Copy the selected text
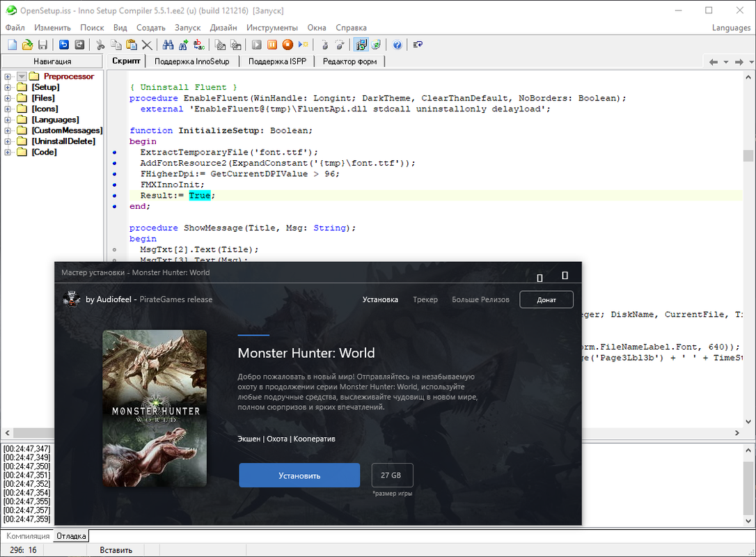Viewport: 756px width, 557px height. pyautogui.click(x=116, y=45)
